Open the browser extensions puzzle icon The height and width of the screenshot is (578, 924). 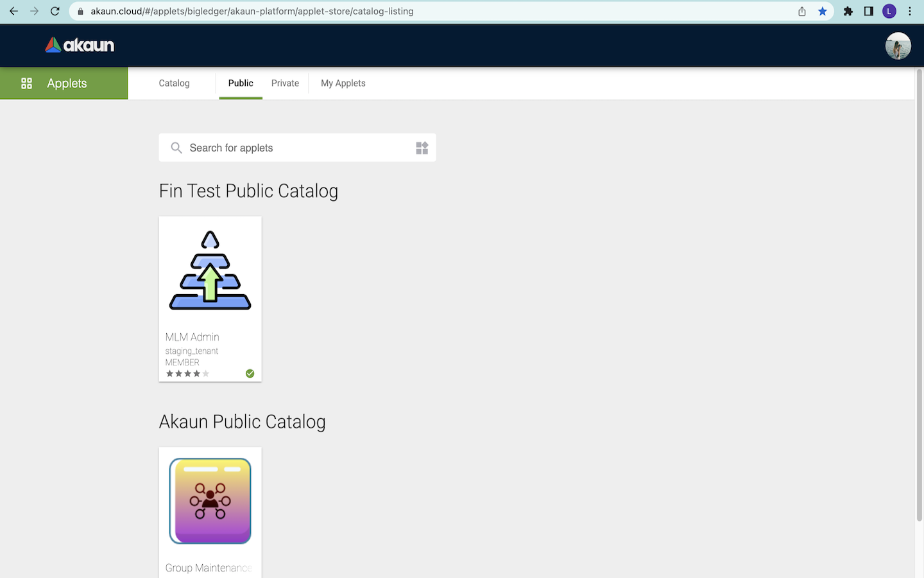848,11
